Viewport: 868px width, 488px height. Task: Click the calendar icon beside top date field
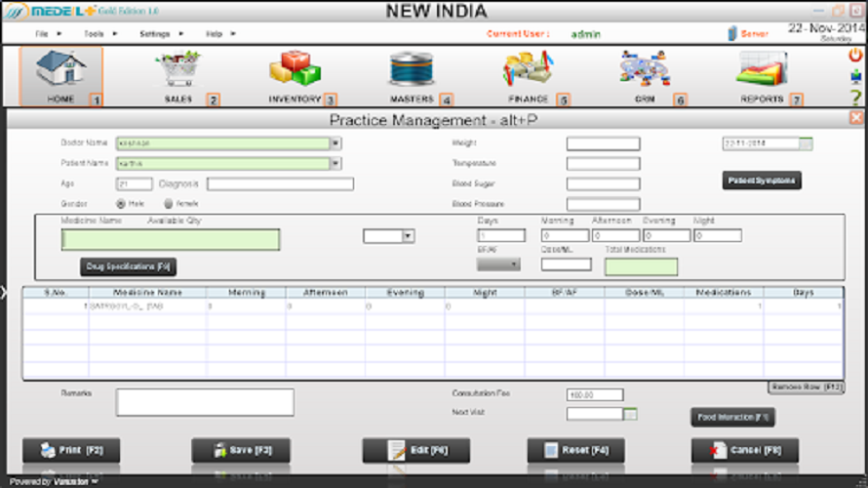click(x=806, y=144)
